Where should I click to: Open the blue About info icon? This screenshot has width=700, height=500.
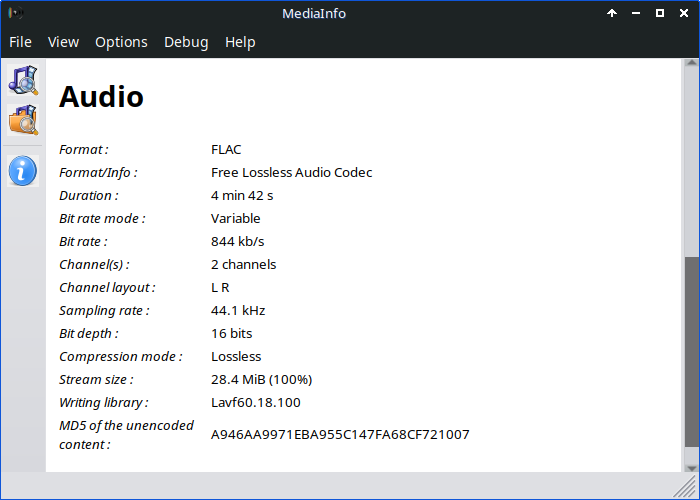click(x=23, y=171)
